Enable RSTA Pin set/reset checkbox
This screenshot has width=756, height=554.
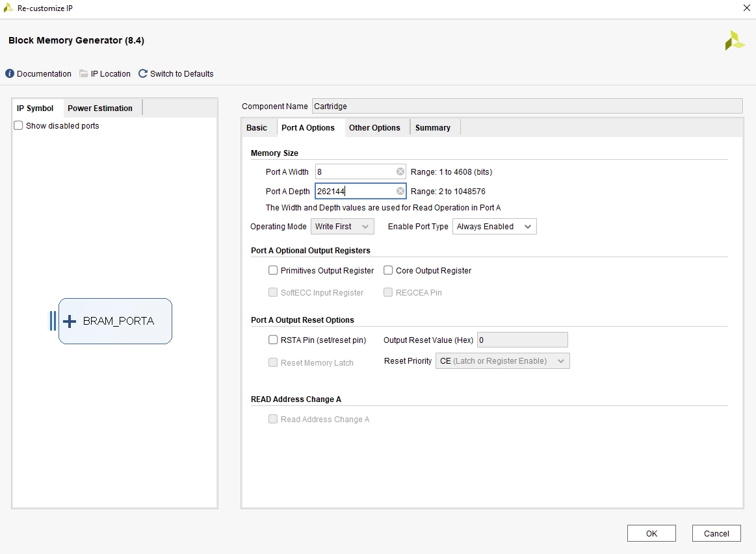[x=273, y=340]
